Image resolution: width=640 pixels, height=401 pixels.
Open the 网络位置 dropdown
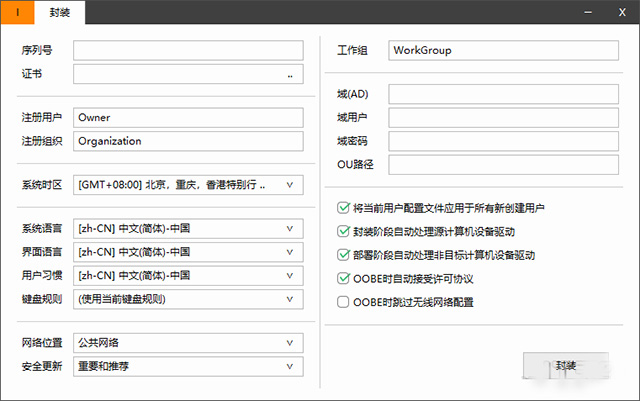coord(290,343)
